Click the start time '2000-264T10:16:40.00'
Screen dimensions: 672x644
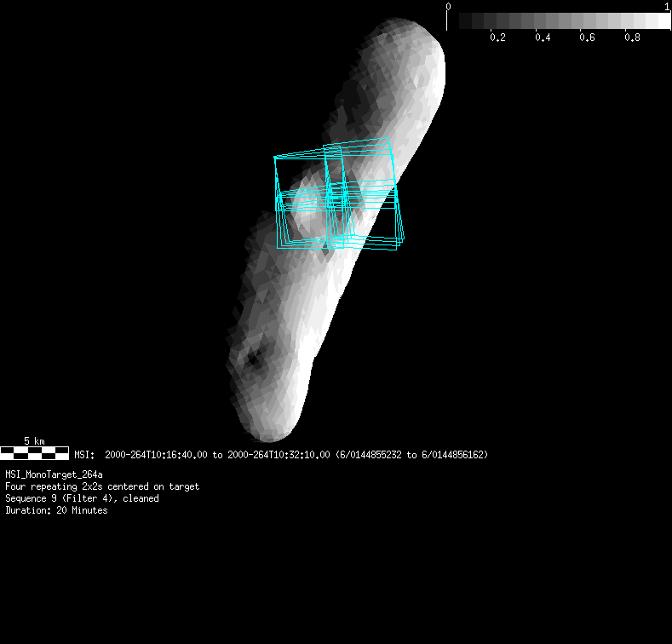point(156,455)
